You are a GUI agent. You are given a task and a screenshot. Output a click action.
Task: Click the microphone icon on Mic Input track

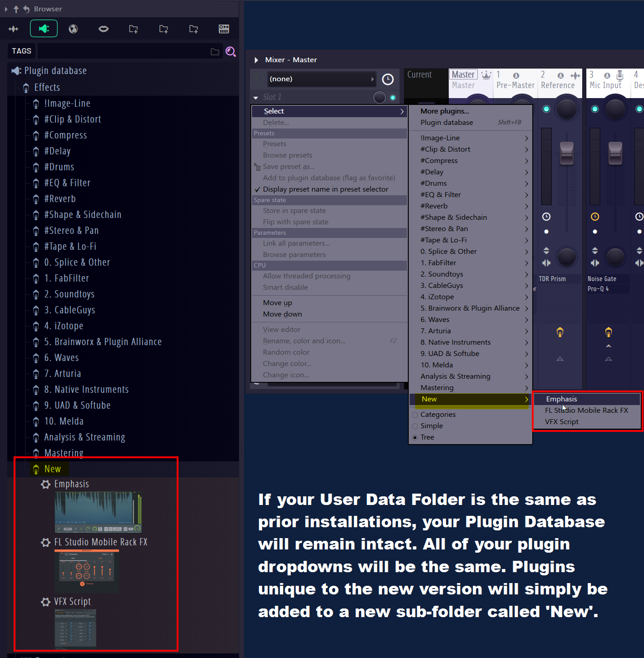click(620, 75)
